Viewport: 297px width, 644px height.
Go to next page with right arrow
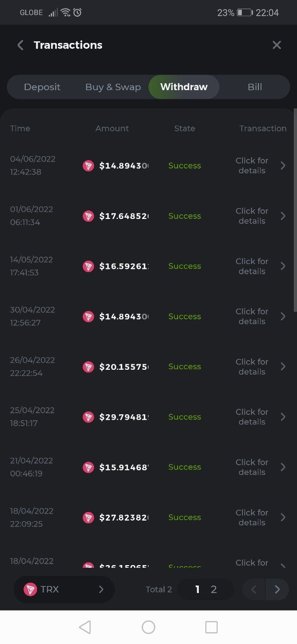[277, 589]
